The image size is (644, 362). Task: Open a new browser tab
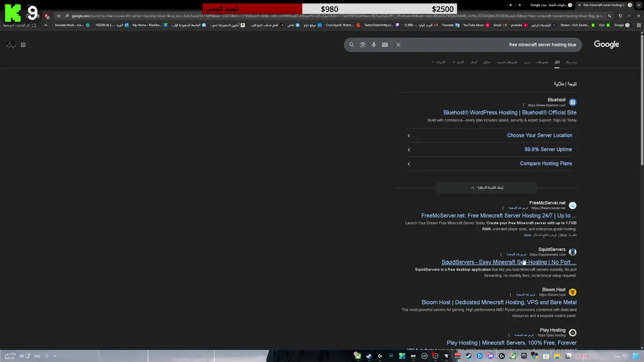point(510,5)
